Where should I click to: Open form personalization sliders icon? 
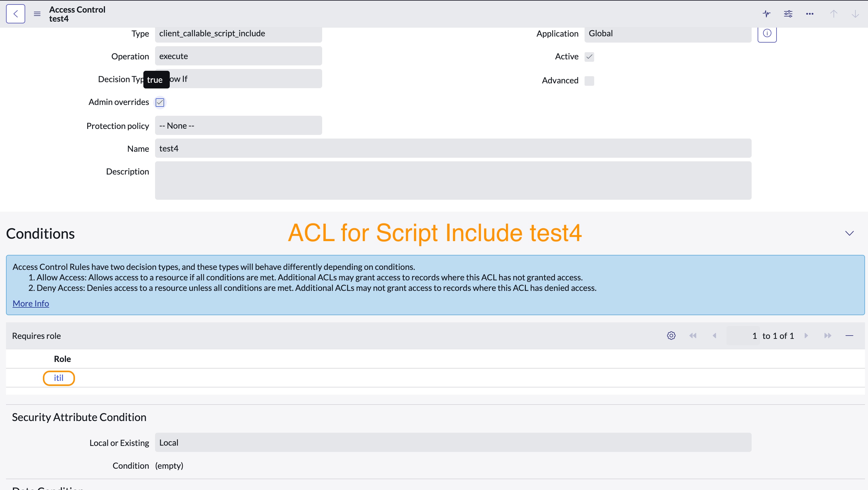click(x=788, y=14)
